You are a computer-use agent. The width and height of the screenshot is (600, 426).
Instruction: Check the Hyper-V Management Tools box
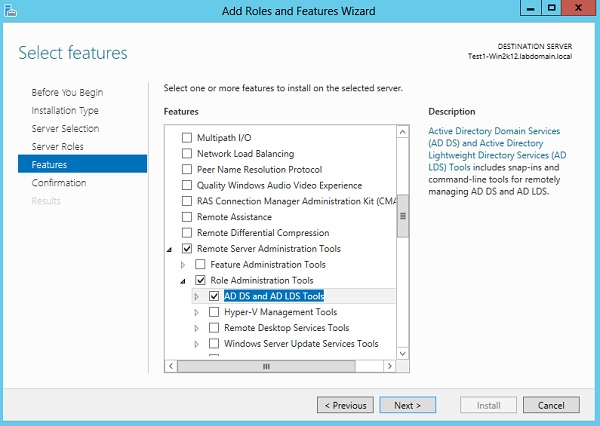coord(214,312)
